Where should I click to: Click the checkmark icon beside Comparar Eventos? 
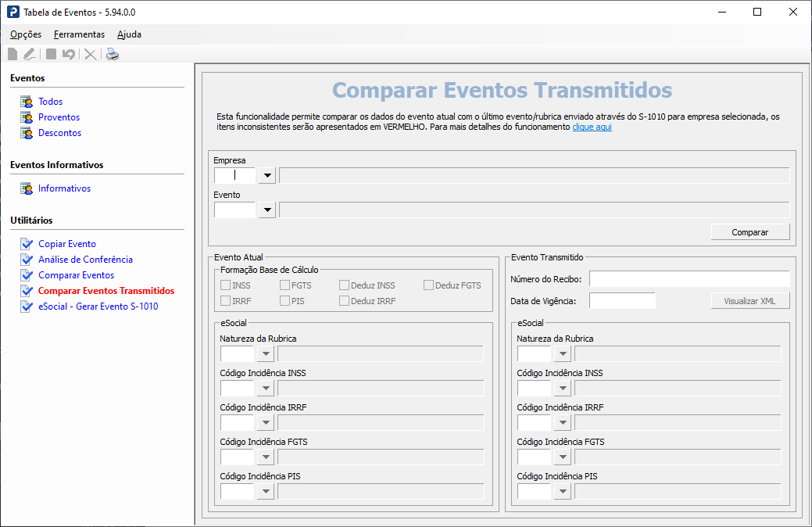tap(27, 275)
